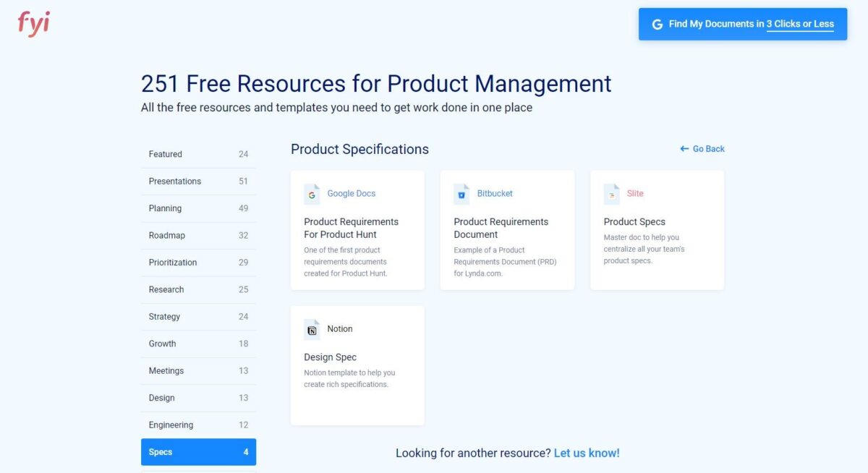Open Bitbucket source link
868x473 pixels.
495,194
